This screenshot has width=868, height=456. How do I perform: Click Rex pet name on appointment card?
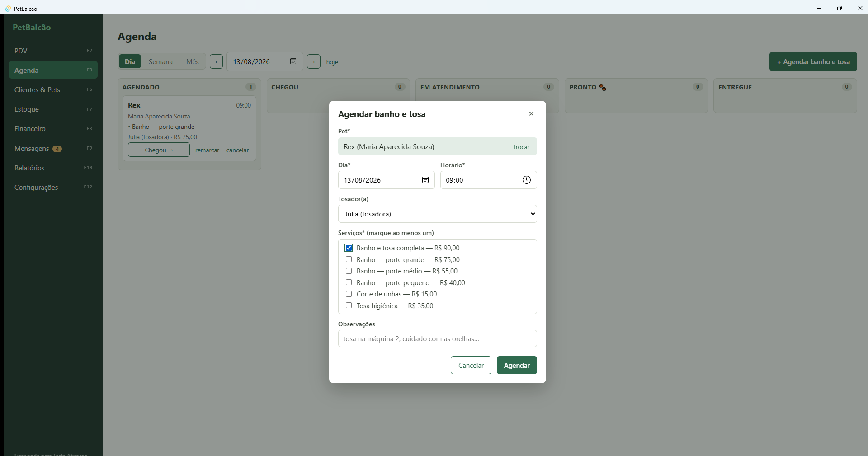coord(134,105)
